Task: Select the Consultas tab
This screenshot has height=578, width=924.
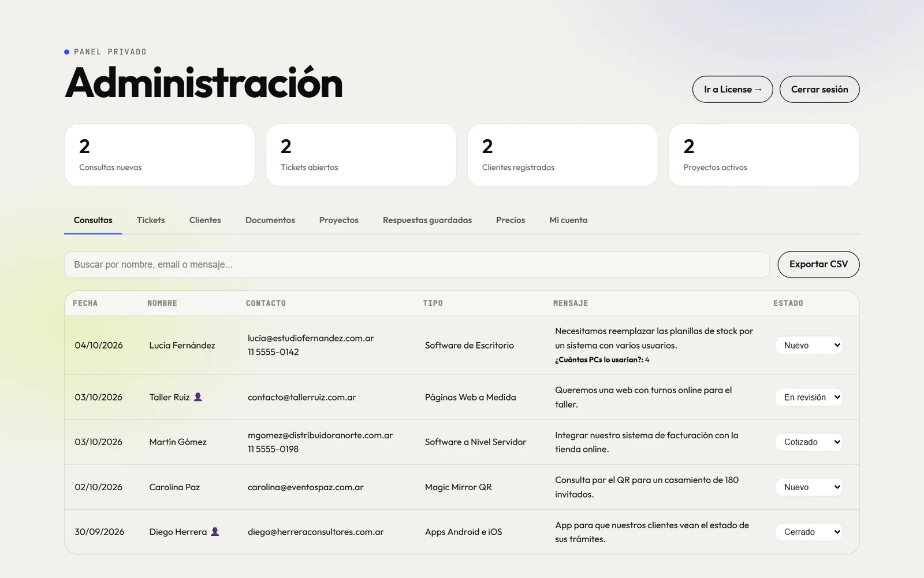Action: click(93, 220)
